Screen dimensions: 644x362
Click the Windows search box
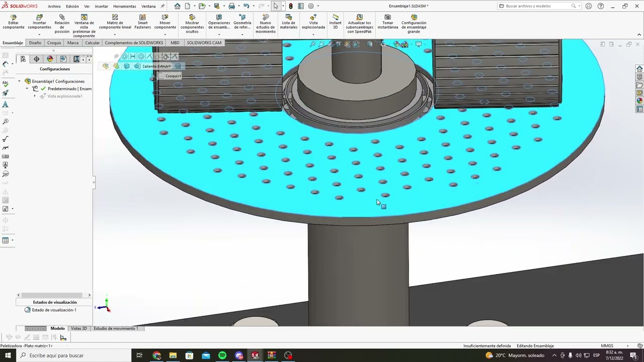pyautogui.click(x=73, y=355)
